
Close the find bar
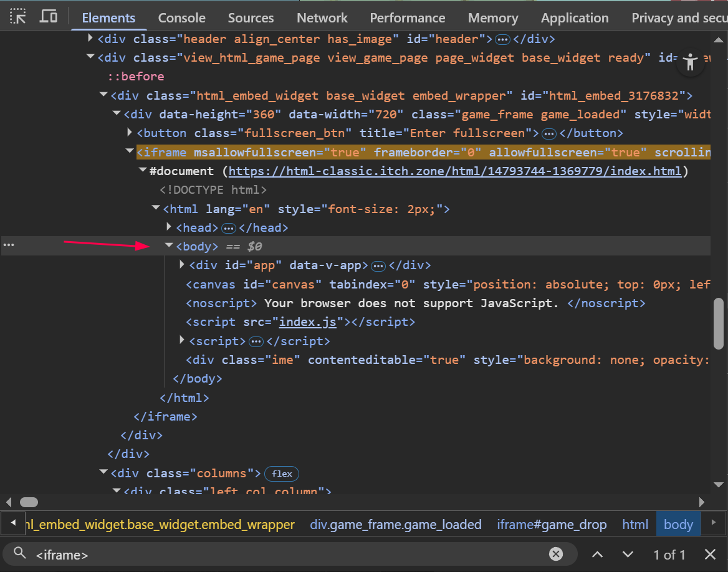click(x=710, y=554)
